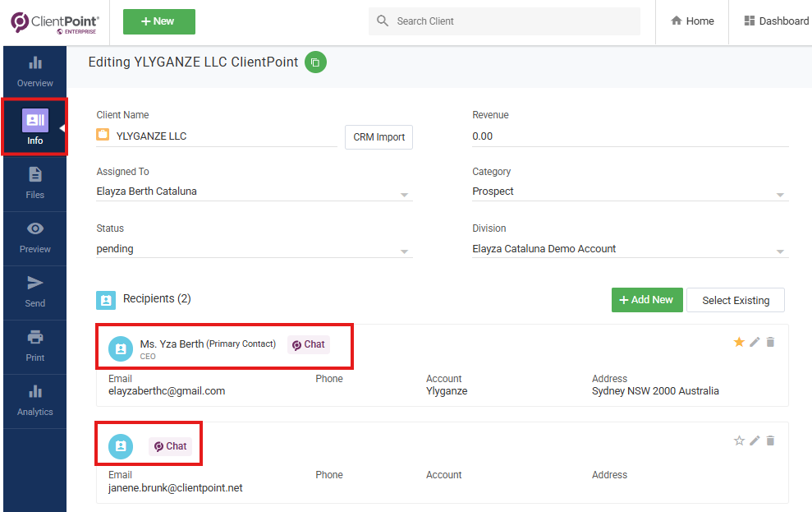This screenshot has width=812, height=512.
Task: Mark janene.brunk as primary contact star
Action: coord(739,441)
